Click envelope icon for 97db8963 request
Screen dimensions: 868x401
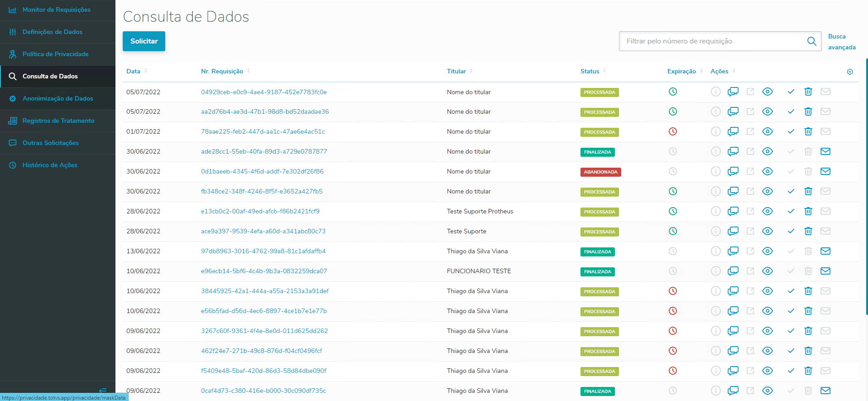(x=825, y=251)
